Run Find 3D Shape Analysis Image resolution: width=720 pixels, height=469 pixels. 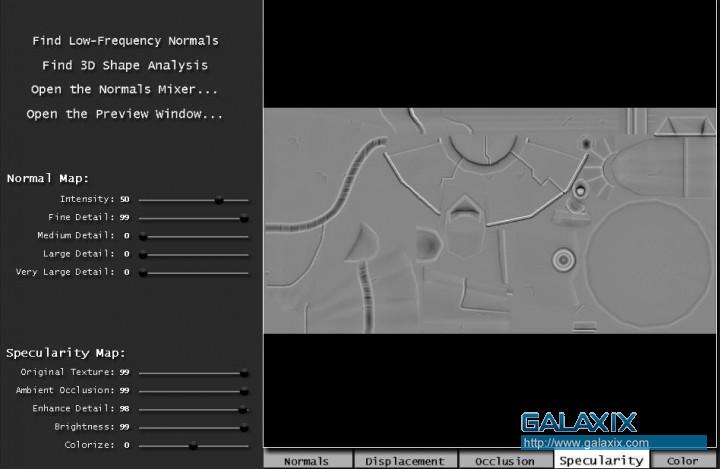click(x=125, y=65)
